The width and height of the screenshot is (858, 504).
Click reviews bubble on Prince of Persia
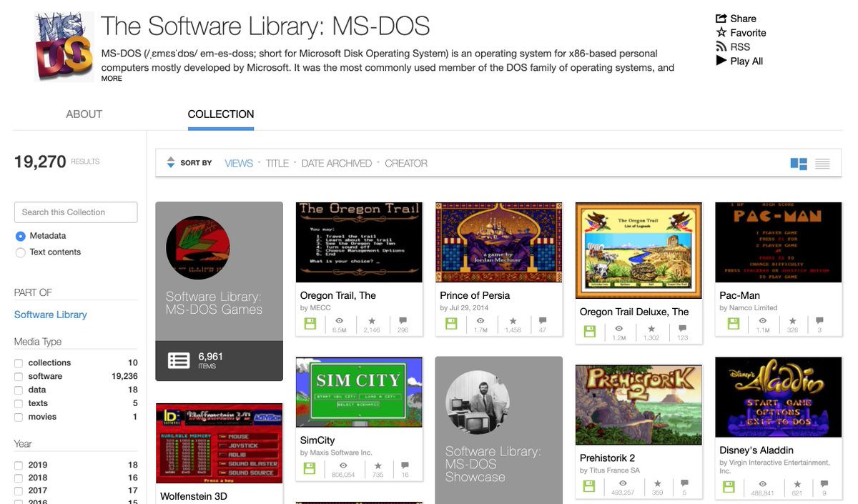[x=543, y=321]
